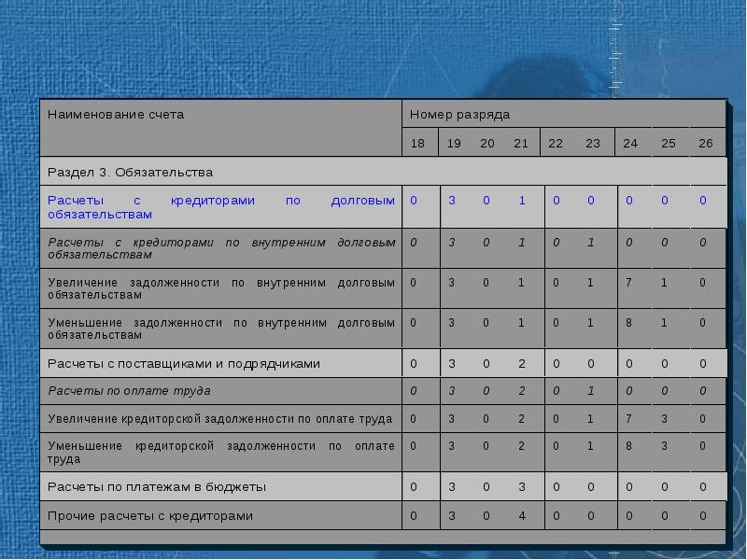Screen dimensions: 747x560
Task: Click the 'Раздел 3. Обязательства' section row
Action: point(384,172)
